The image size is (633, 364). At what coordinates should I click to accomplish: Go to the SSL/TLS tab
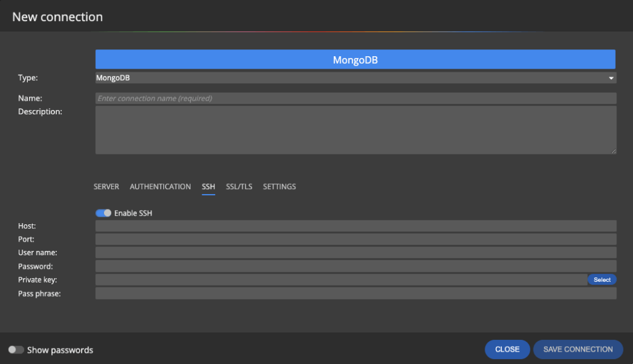tap(239, 187)
